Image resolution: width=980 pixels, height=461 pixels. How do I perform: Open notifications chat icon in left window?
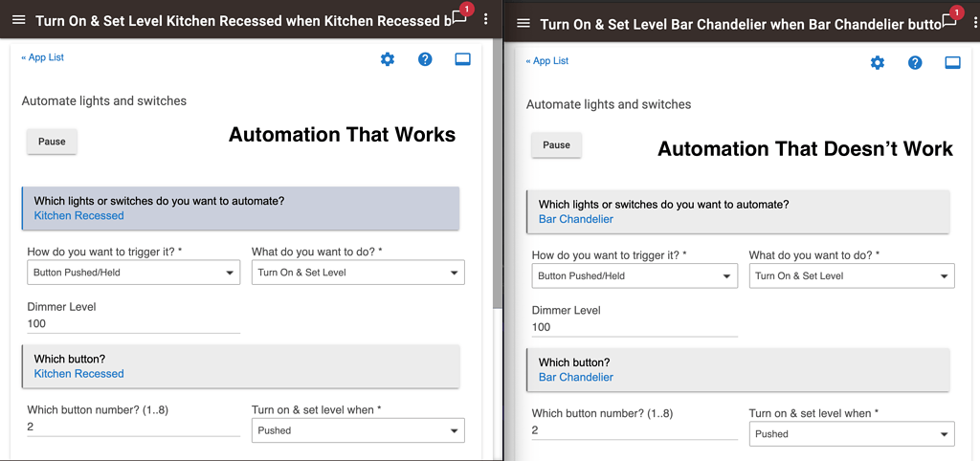point(457,19)
